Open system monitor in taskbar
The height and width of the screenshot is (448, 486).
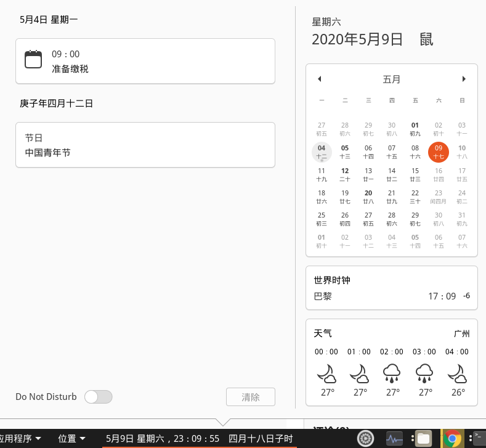[394, 439]
